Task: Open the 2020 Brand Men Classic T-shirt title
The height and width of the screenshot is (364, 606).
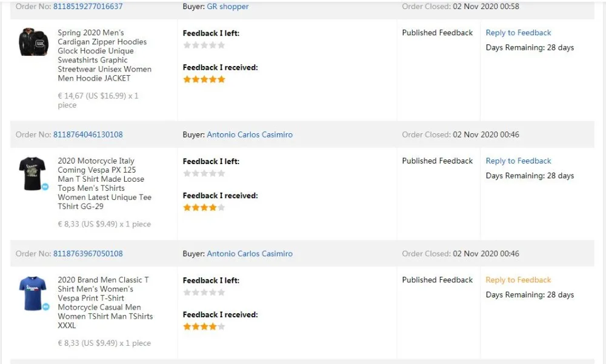Action: [104, 302]
